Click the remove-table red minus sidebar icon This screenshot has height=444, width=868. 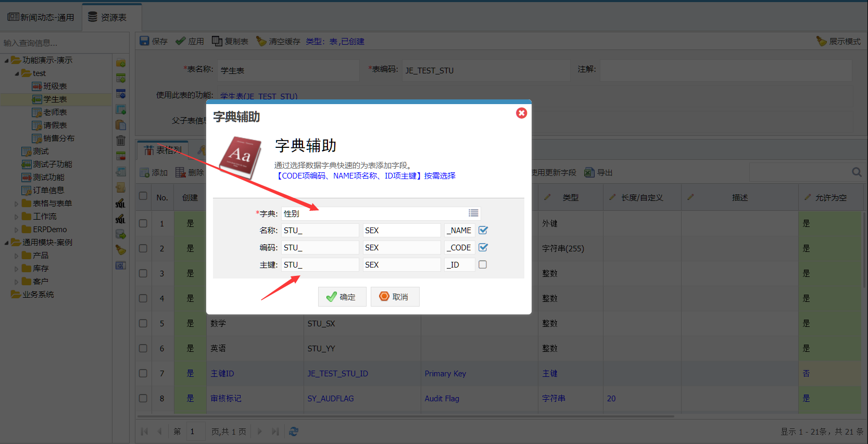tap(121, 156)
